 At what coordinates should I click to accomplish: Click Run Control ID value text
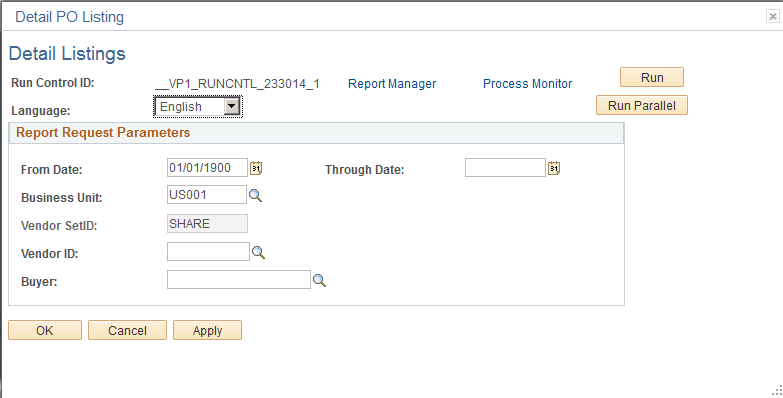[237, 84]
